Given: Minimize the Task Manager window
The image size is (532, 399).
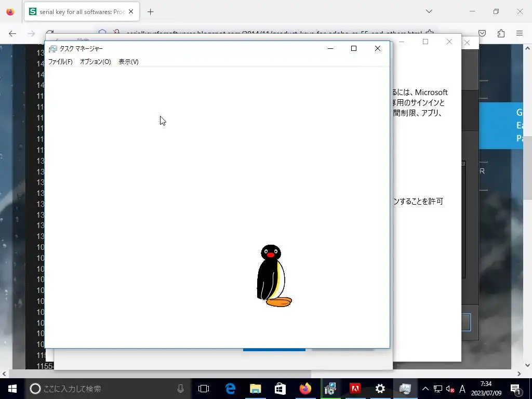Looking at the screenshot, I should tap(330, 48).
